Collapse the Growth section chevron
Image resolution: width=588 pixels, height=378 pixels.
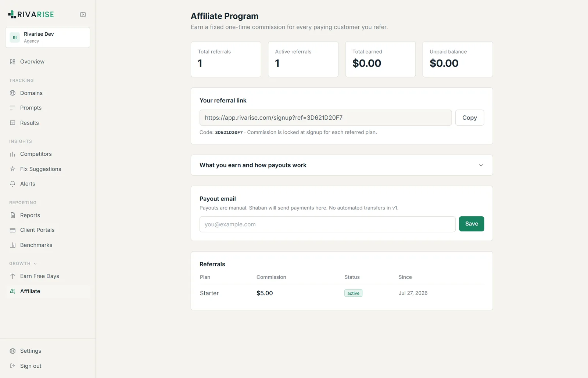pos(35,264)
